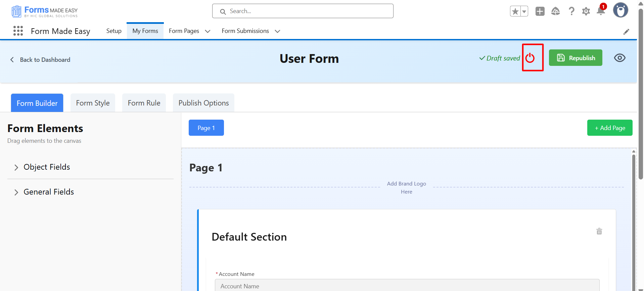This screenshot has height=291, width=644.
Task: Open the App Launcher grid icon
Action: [x=18, y=31]
